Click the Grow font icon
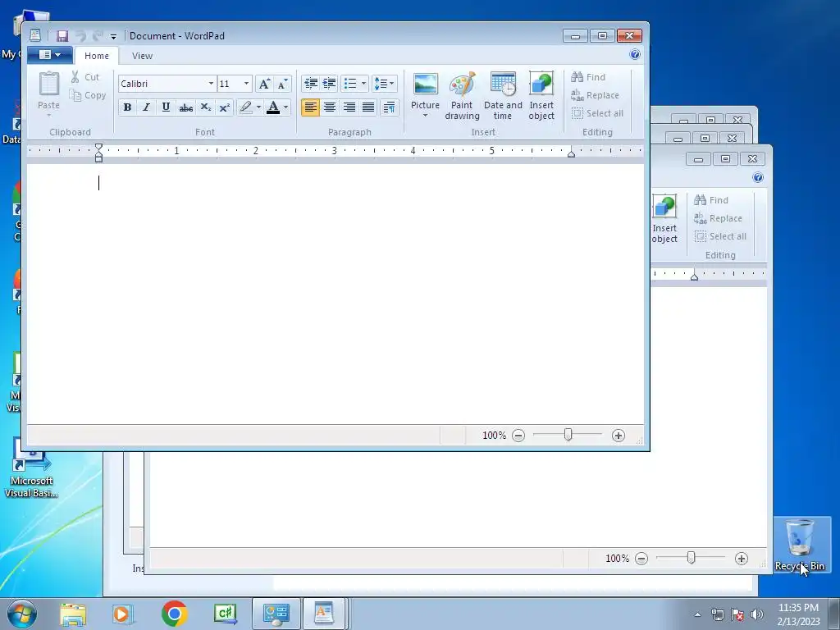840x630 pixels. 264,84
